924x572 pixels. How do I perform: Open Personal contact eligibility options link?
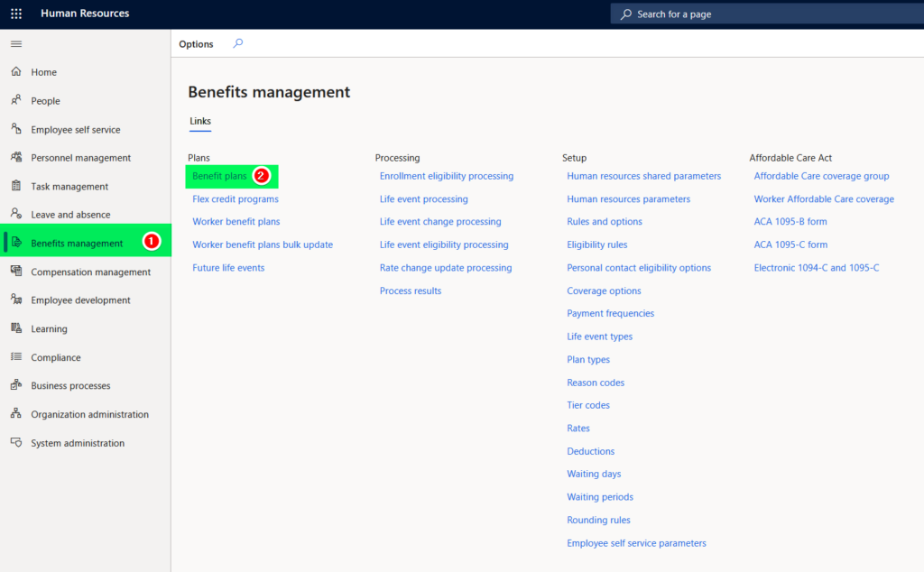(x=639, y=267)
